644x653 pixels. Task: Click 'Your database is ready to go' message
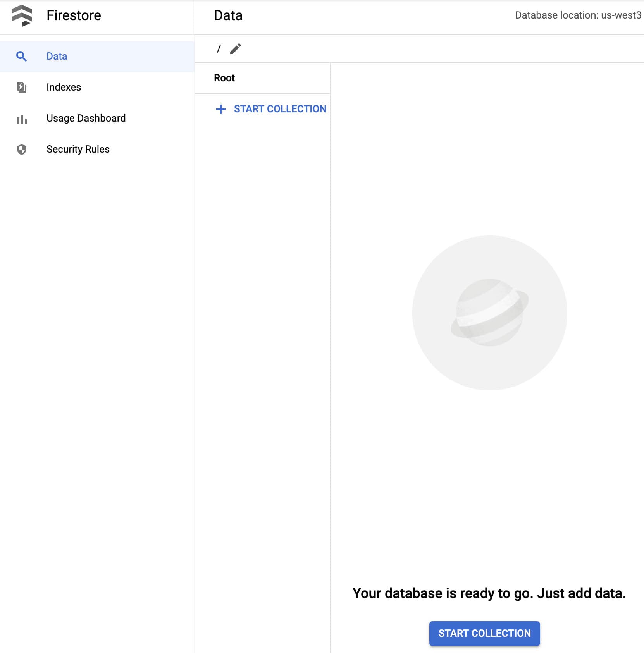point(489,593)
